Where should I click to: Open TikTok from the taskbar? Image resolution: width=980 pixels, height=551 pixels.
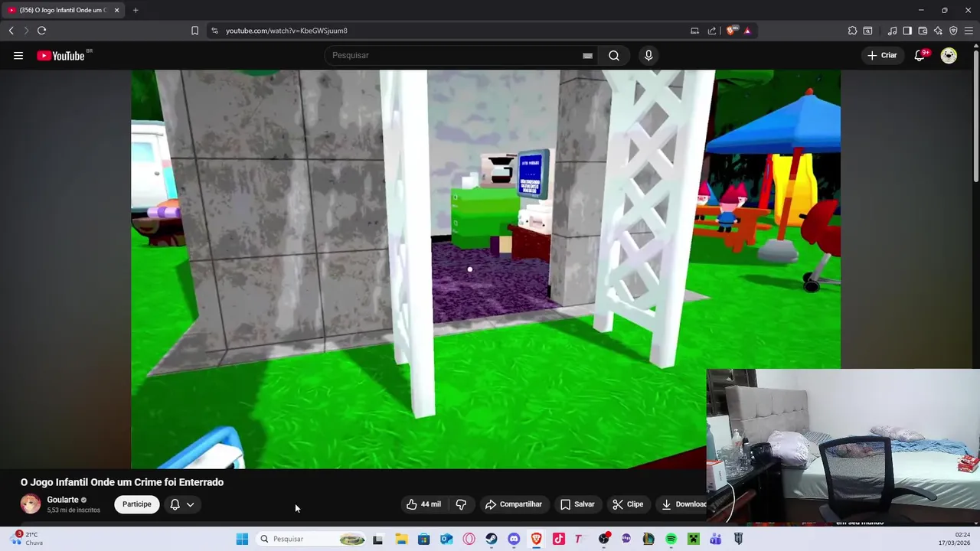559,539
